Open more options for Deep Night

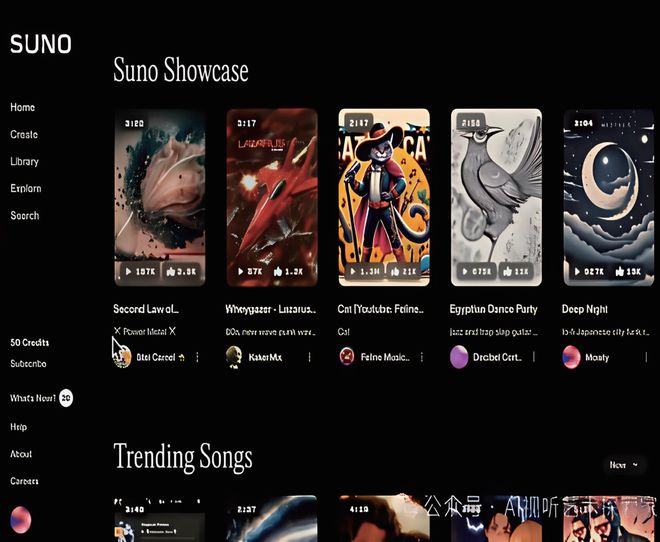646,357
